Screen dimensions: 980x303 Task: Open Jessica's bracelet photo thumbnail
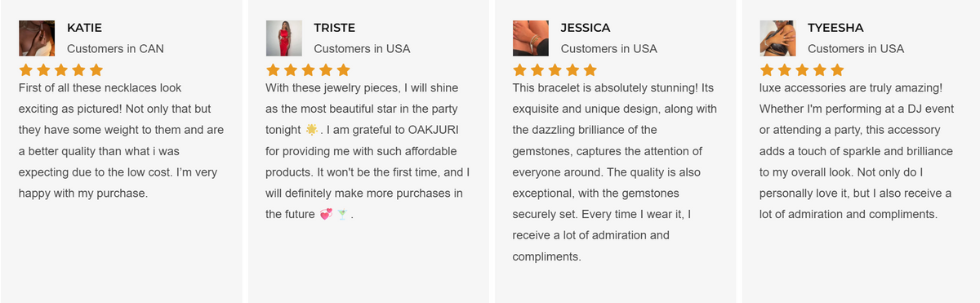click(x=531, y=38)
